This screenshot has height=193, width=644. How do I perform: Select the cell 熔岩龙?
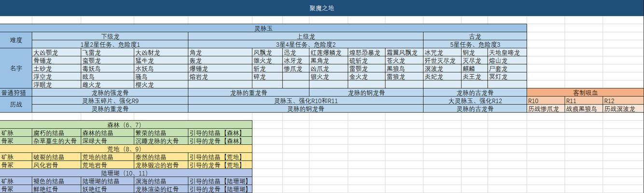point(220,76)
